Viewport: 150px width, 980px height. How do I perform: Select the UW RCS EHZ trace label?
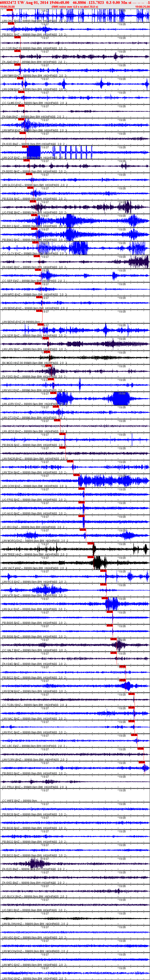point(35,582)
